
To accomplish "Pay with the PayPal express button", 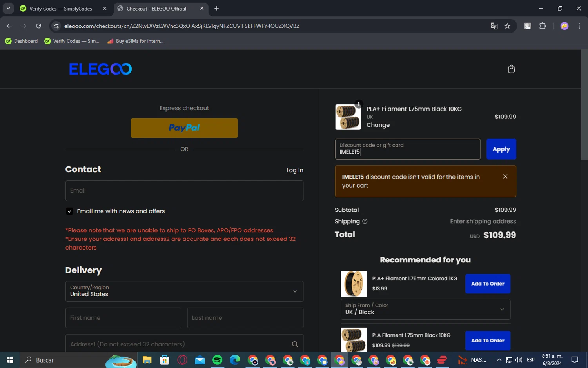I will pos(184,128).
